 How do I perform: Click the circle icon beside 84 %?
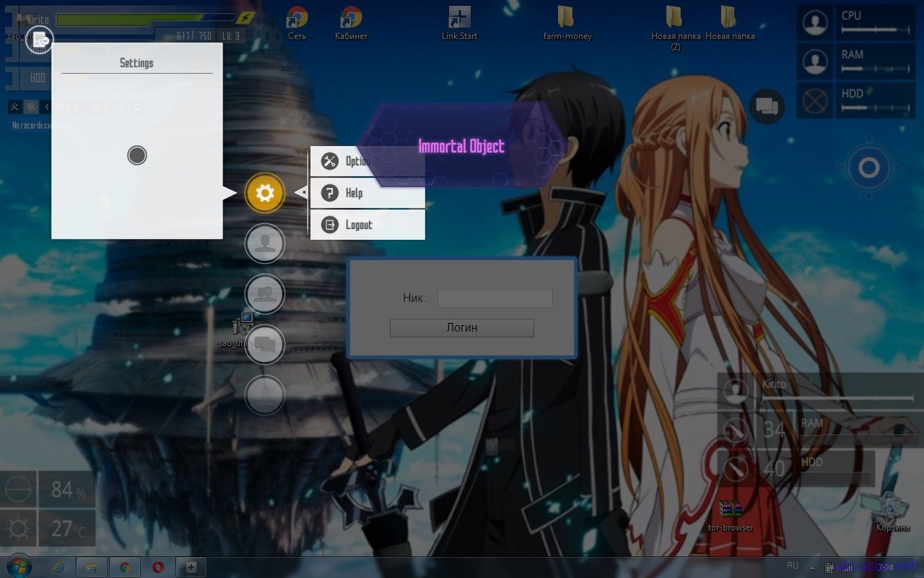(x=18, y=490)
